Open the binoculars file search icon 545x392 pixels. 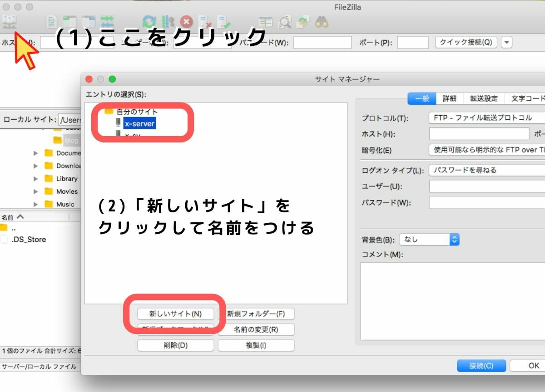pos(322,21)
